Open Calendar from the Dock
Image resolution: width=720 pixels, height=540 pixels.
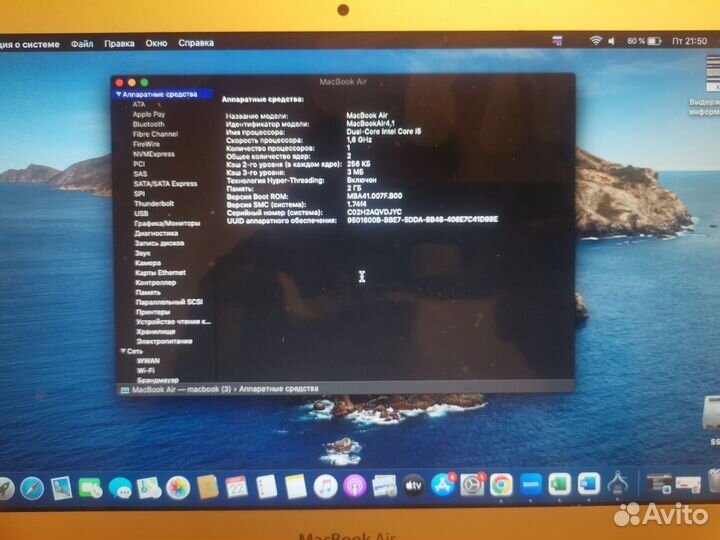pyautogui.click(x=236, y=487)
